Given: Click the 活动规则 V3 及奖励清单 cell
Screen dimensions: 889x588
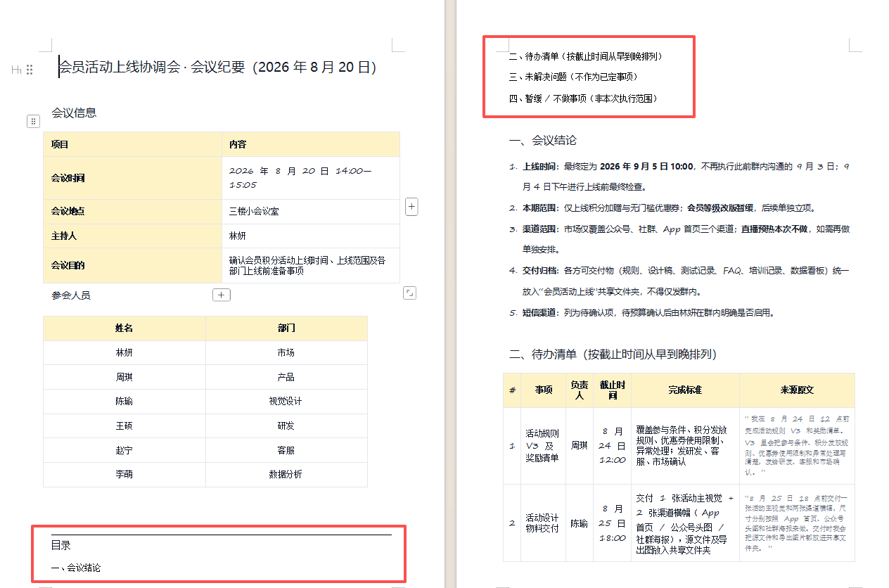Looking at the screenshot, I should [x=544, y=446].
